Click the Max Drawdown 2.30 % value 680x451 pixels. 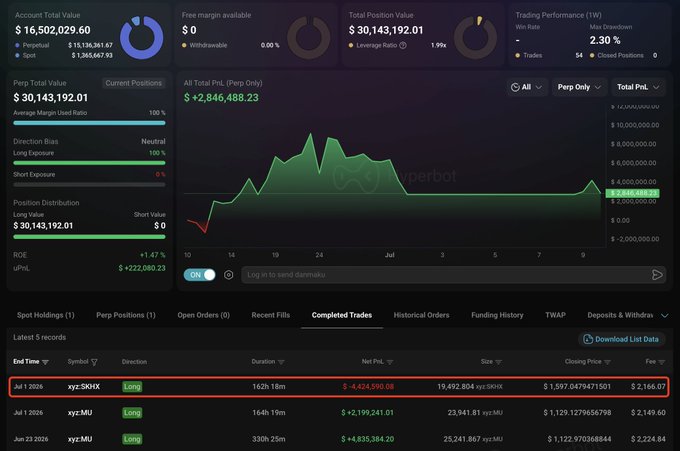coord(605,40)
